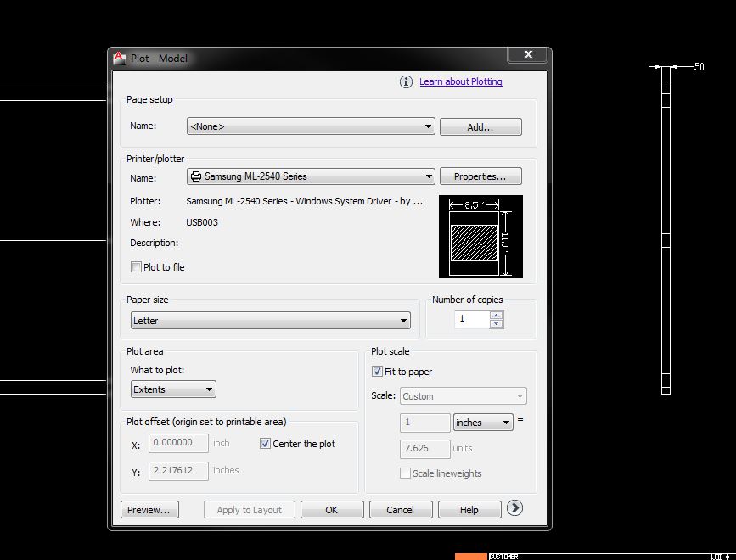Close the Plot - Model dialog
This screenshot has width=736, height=560.
[528, 54]
